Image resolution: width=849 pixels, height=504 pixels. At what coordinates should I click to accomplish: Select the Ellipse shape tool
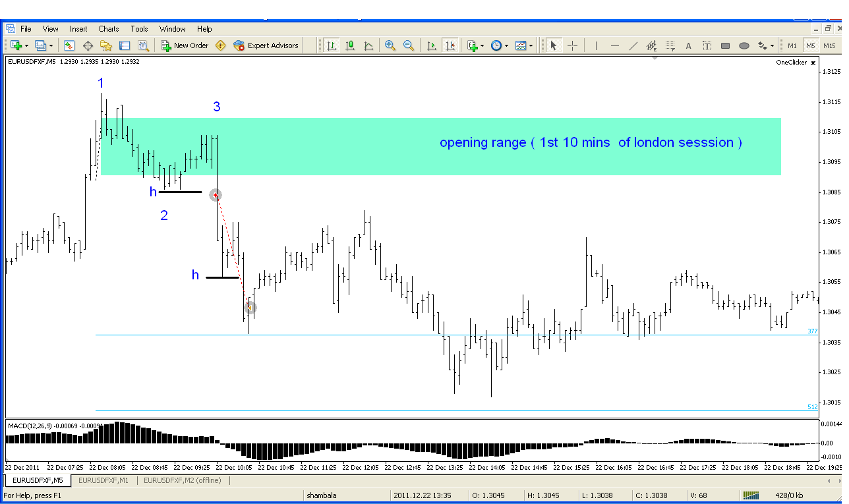(x=744, y=45)
